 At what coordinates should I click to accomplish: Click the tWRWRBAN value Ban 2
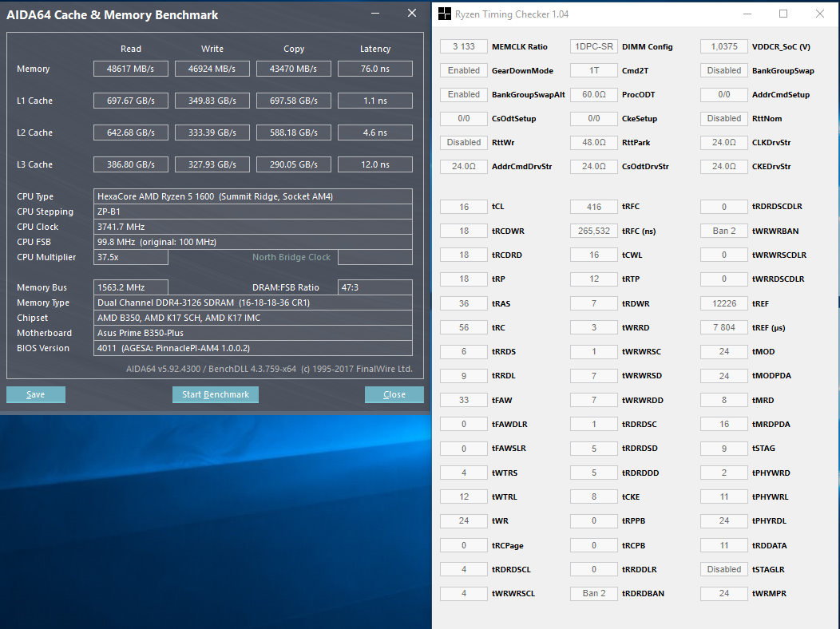click(x=723, y=231)
